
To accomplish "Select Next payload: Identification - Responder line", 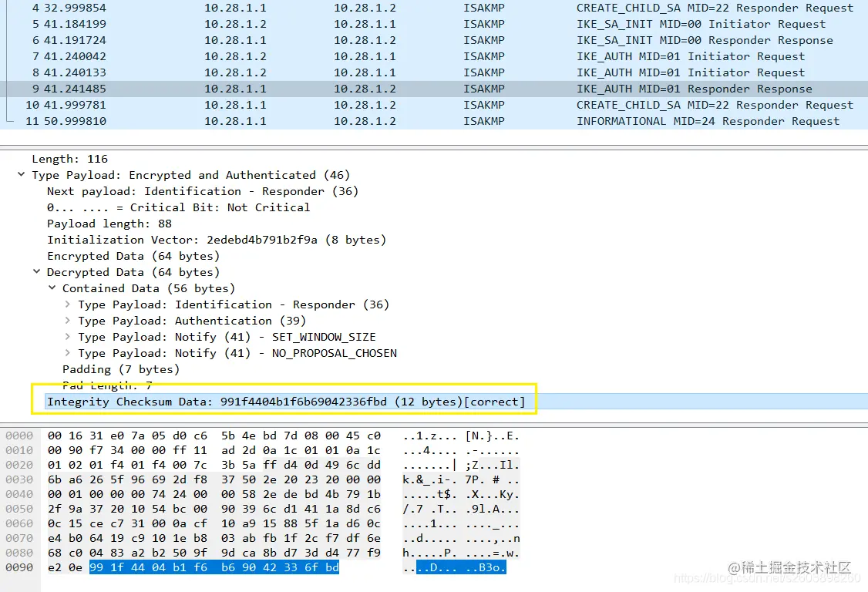I will pyautogui.click(x=203, y=191).
